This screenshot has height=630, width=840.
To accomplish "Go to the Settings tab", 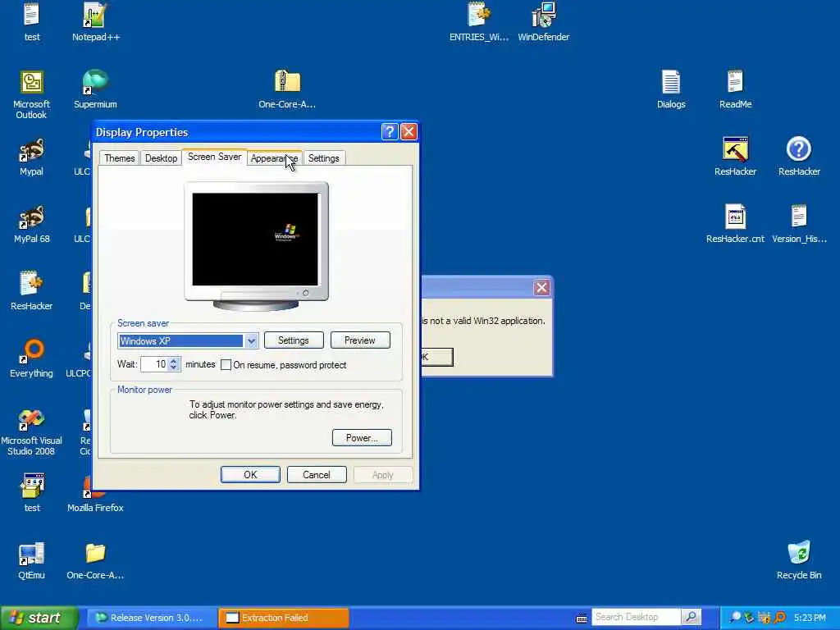I will pyautogui.click(x=323, y=158).
